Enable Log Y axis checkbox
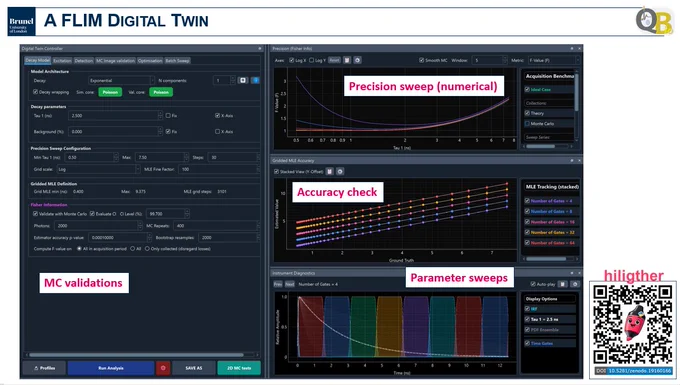 (311, 60)
